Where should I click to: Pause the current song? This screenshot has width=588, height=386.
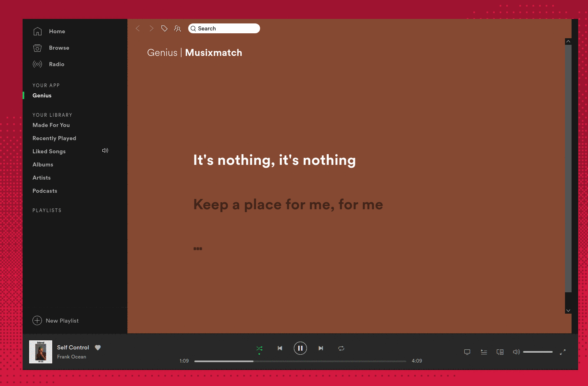pyautogui.click(x=300, y=348)
